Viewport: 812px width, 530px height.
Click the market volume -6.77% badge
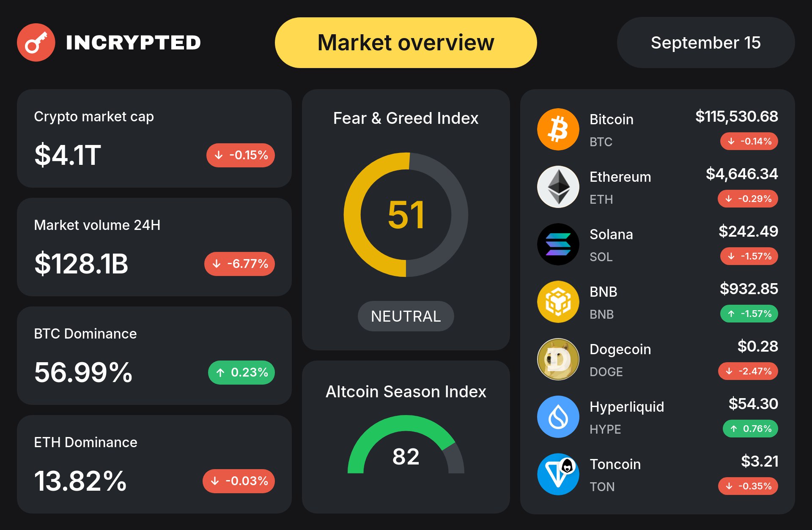pos(240,264)
